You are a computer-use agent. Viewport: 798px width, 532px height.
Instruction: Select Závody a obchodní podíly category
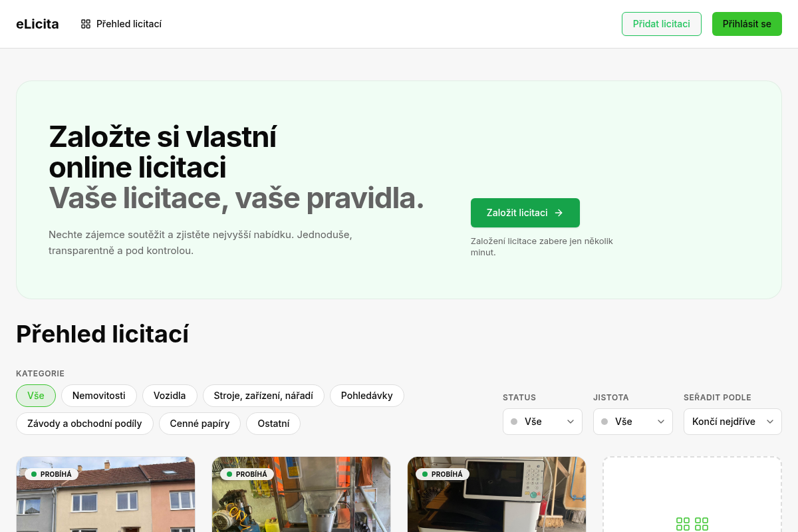[x=84, y=424]
